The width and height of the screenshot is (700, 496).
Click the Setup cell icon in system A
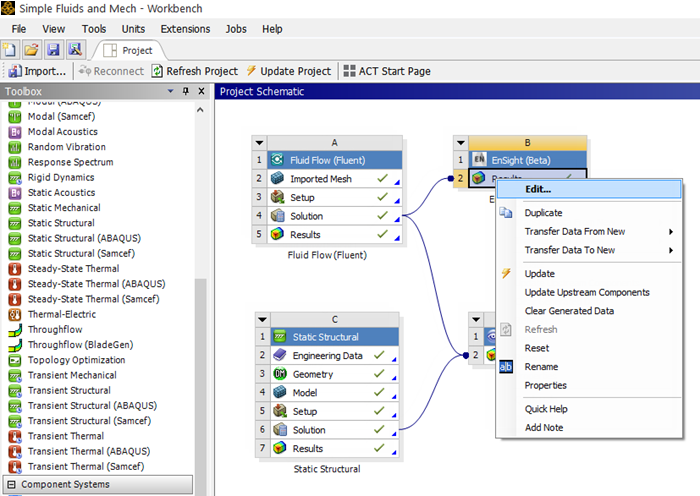tap(277, 197)
